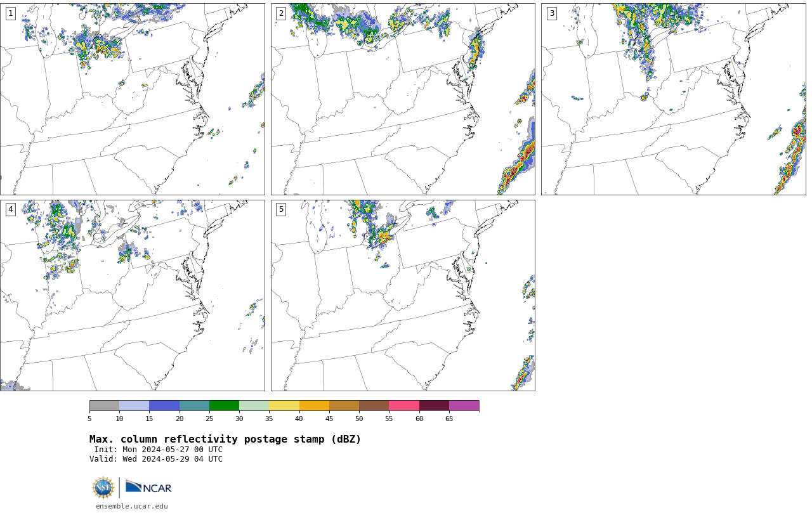
Task: Select the dark green 25-30 dBZ swatch
Action: [224, 406]
